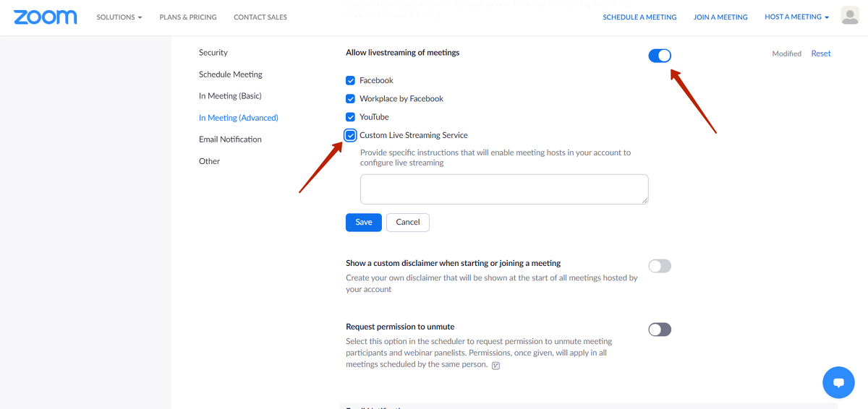Enable custom disclaimer toggle
Screen dimensions: 868x409
click(660, 266)
